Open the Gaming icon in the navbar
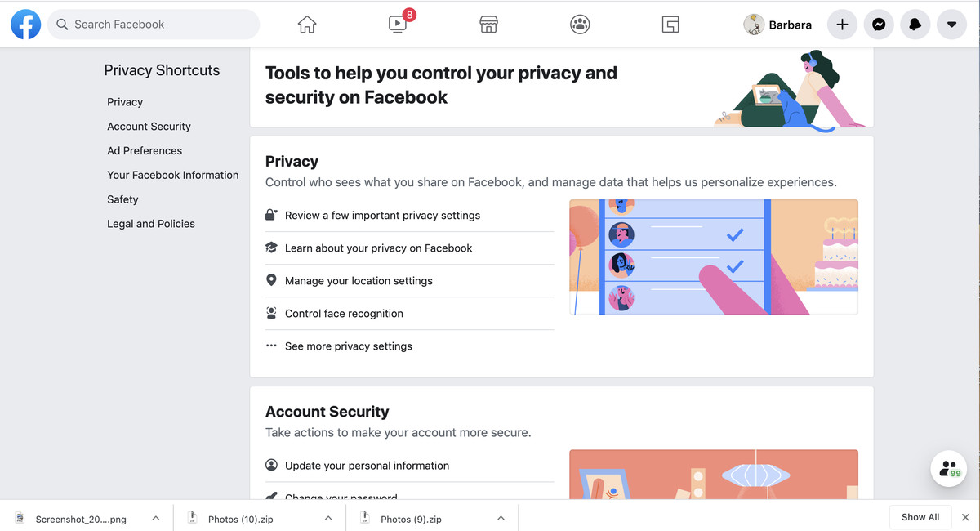 [x=670, y=25]
